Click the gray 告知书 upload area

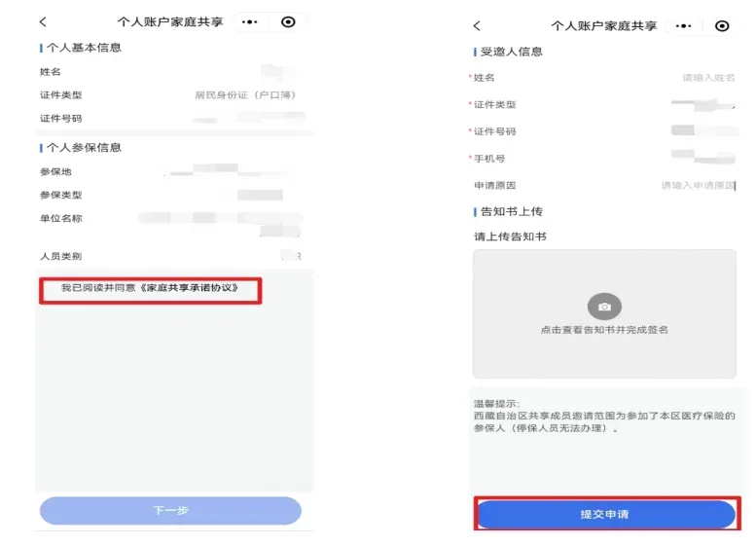[604, 313]
